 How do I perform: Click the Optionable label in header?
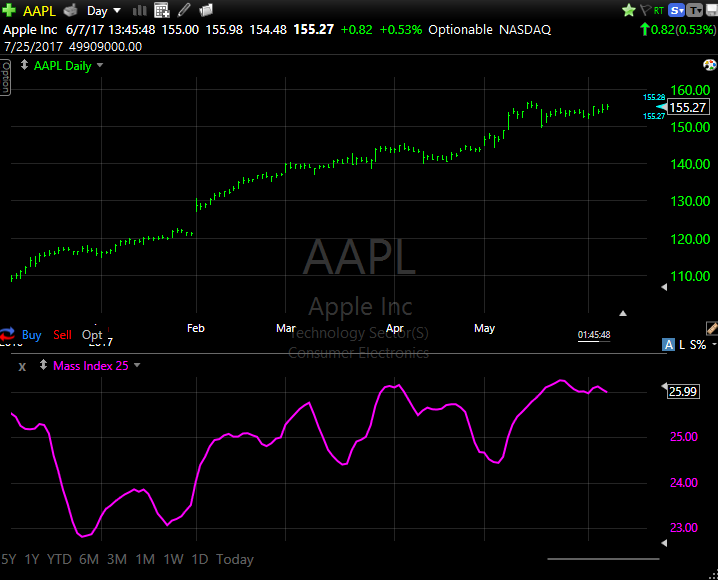tap(460, 30)
